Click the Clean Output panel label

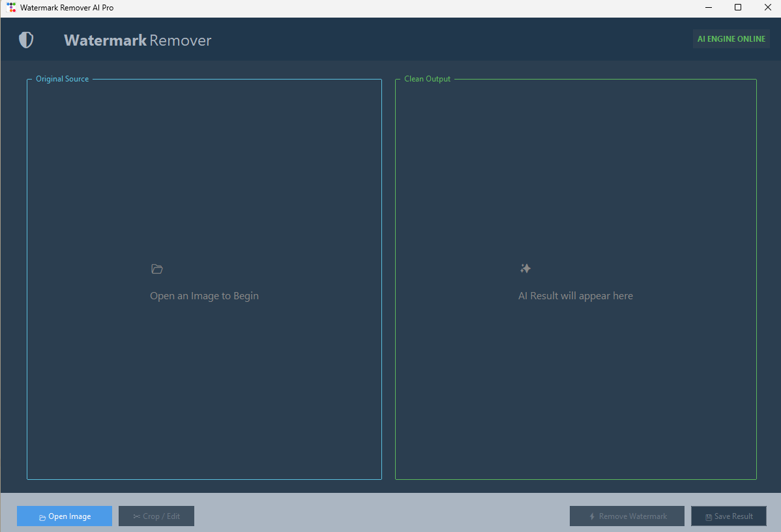coord(427,79)
